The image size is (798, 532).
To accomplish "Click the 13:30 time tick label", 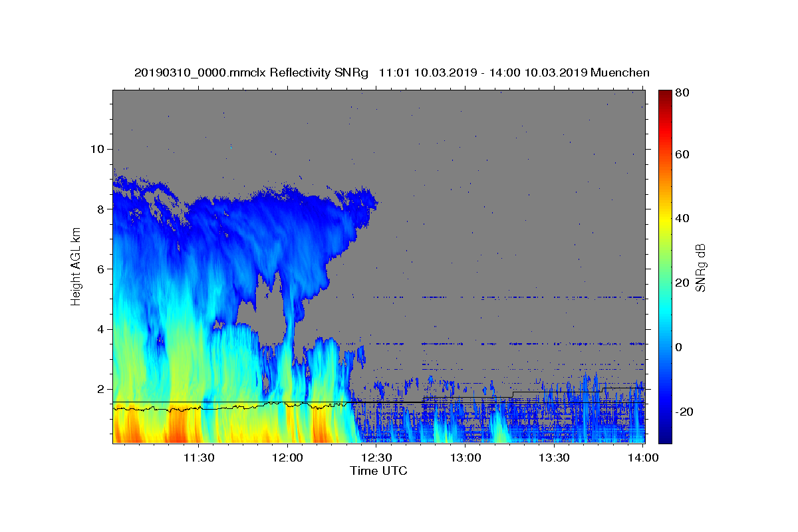I will (555, 458).
